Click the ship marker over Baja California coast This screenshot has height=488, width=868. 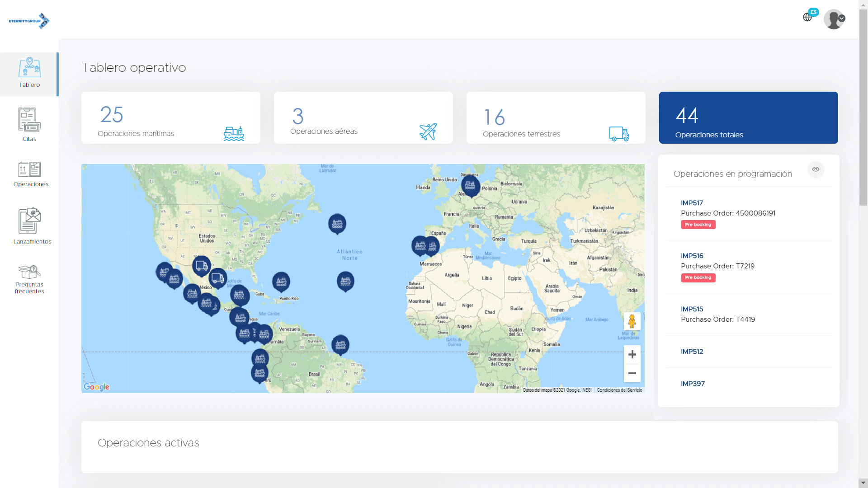[164, 272]
